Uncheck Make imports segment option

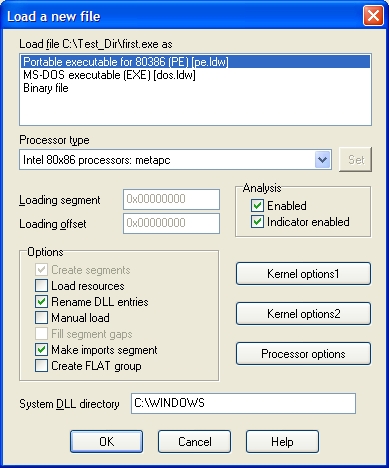click(x=41, y=350)
